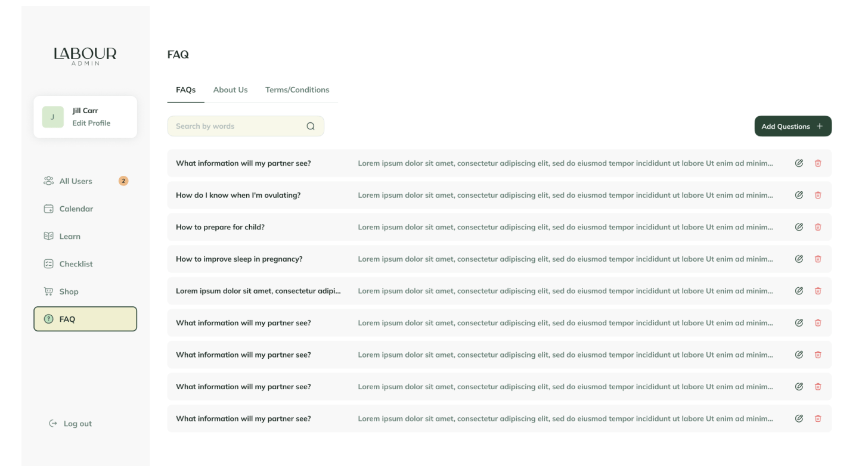This screenshot has height=472, width=868.
Task: Edit the 'How to prepare for child?' entry
Action: click(799, 227)
